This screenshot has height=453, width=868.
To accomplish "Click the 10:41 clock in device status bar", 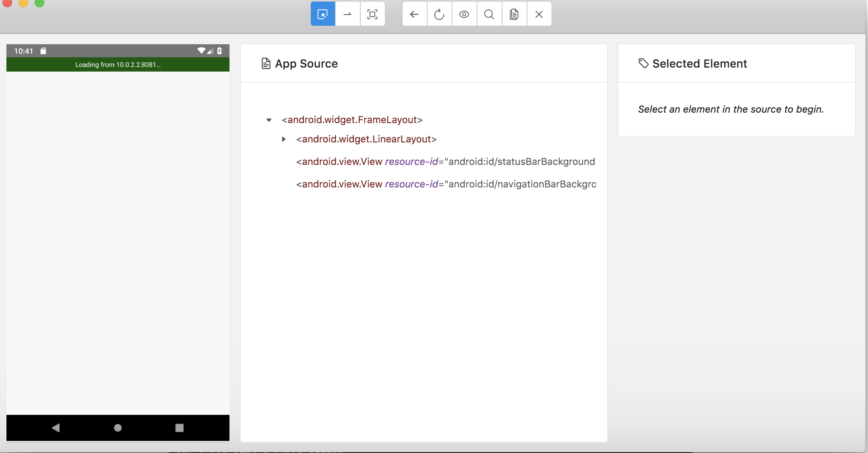I will point(23,51).
